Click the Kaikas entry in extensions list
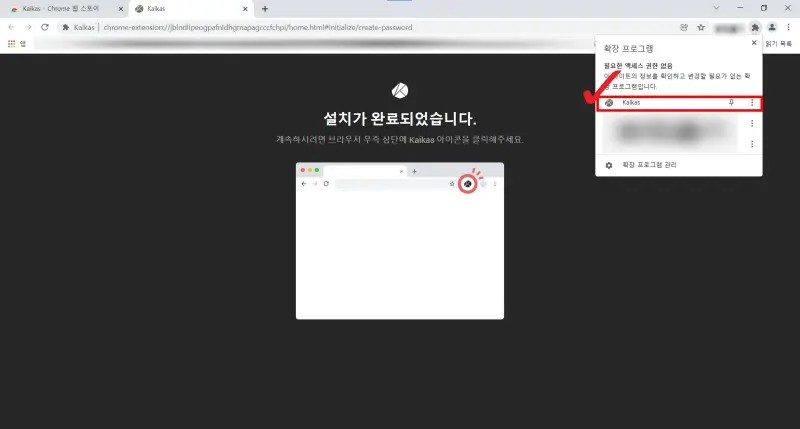800x429 pixels. coord(679,103)
